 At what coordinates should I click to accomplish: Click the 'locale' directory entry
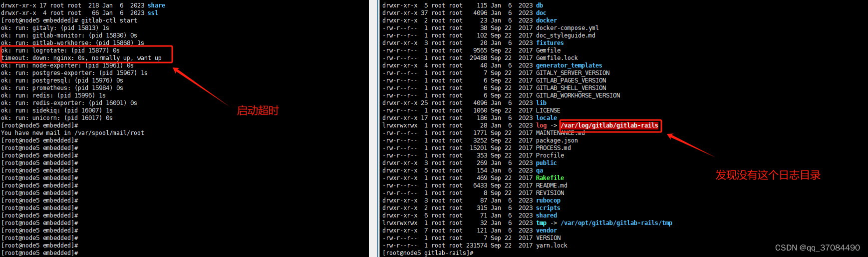[x=547, y=118]
